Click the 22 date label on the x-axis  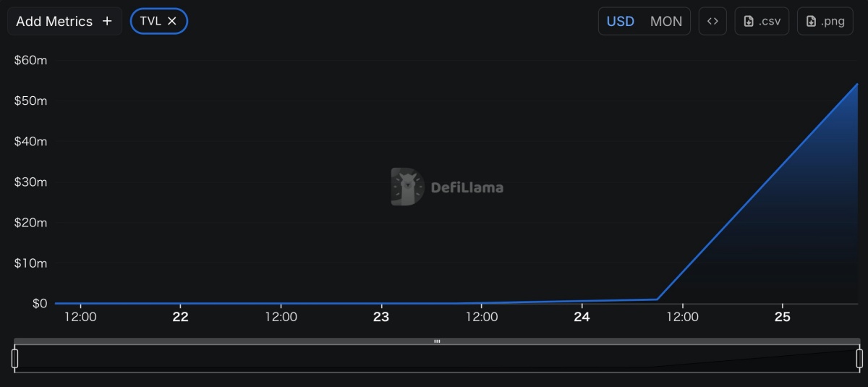pyautogui.click(x=180, y=317)
